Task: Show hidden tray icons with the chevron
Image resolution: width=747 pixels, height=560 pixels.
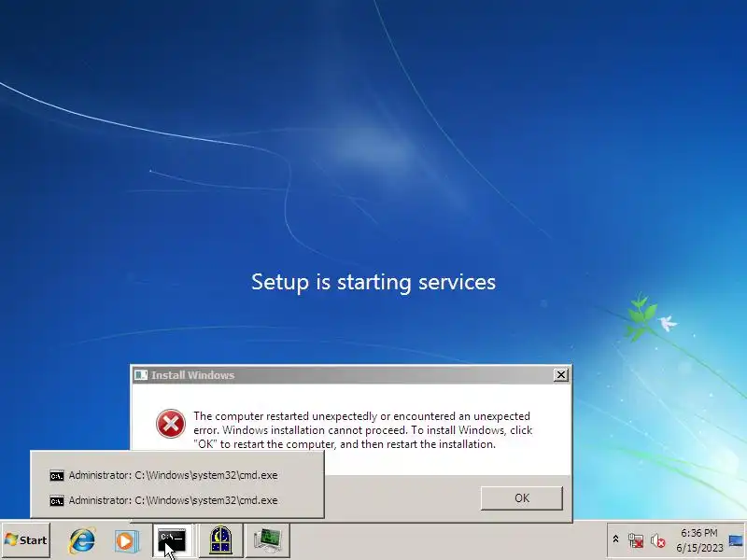Action: pyautogui.click(x=615, y=540)
